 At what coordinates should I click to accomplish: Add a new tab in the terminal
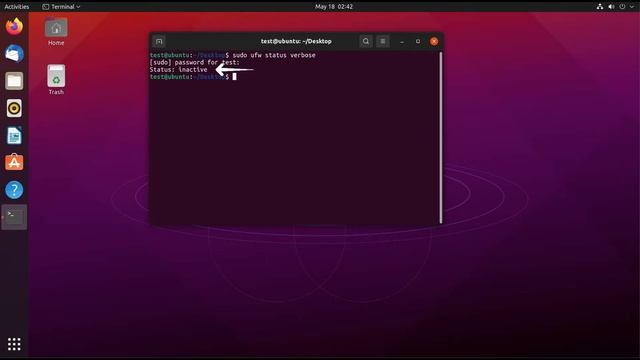coord(159,41)
